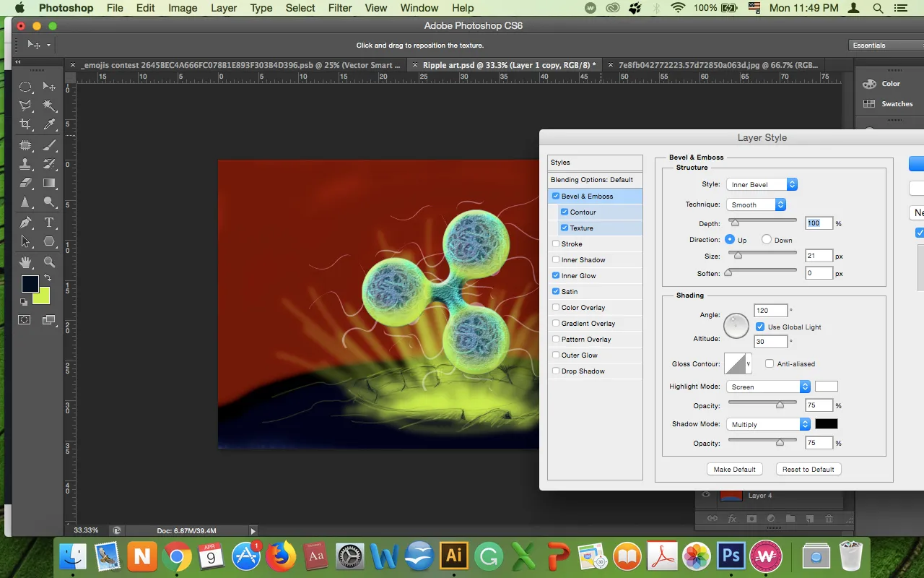This screenshot has width=924, height=578.
Task: Click the Reset to Default button
Action: 808,469
